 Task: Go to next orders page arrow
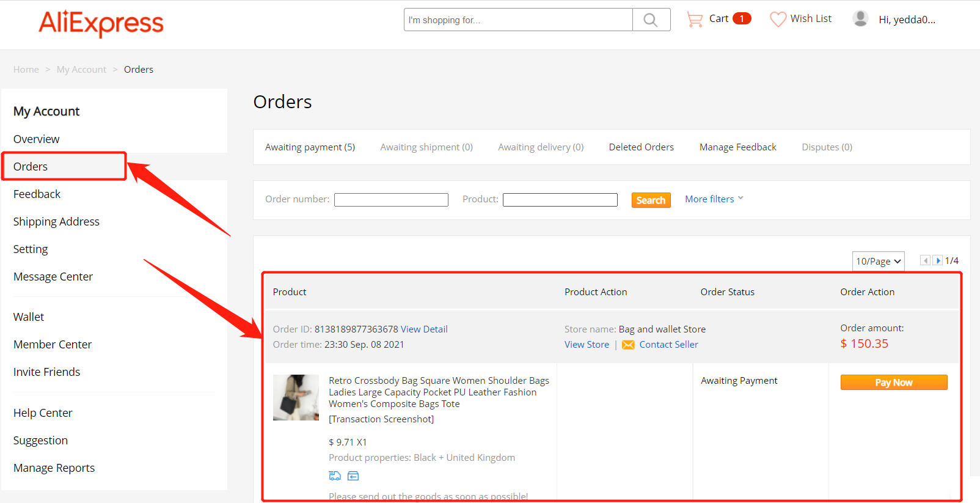tap(937, 260)
